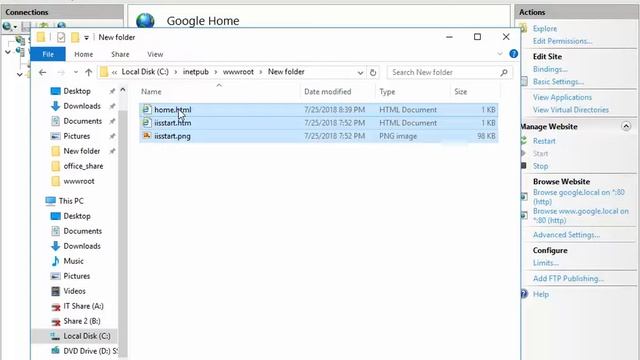Click Edit Permissions in IIS Actions
Viewport: 640px width, 360px height.
(x=562, y=41)
